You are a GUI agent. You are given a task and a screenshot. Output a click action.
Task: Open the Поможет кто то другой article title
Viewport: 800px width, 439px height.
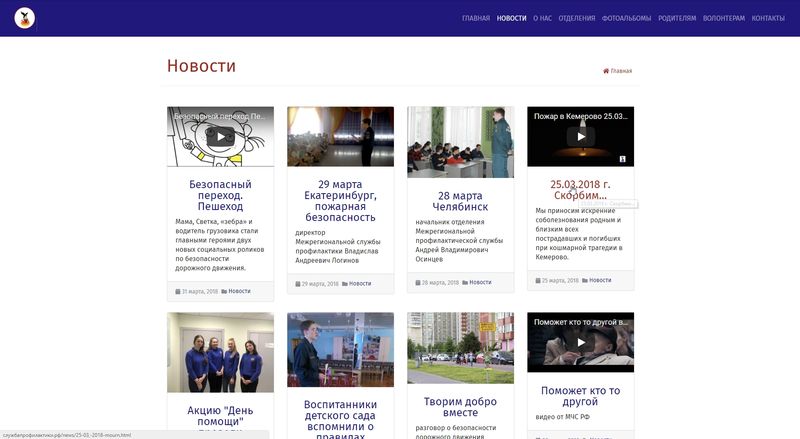pyautogui.click(x=581, y=396)
